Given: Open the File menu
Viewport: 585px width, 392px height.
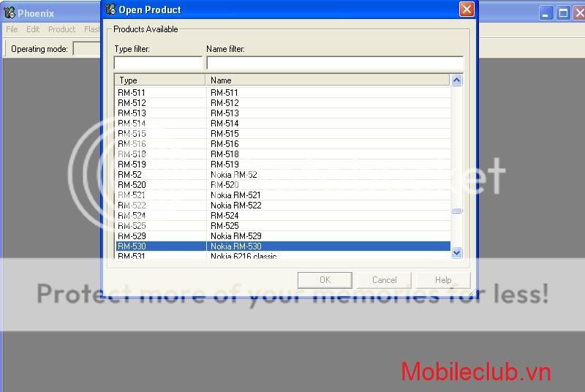Looking at the screenshot, I should pos(12,29).
